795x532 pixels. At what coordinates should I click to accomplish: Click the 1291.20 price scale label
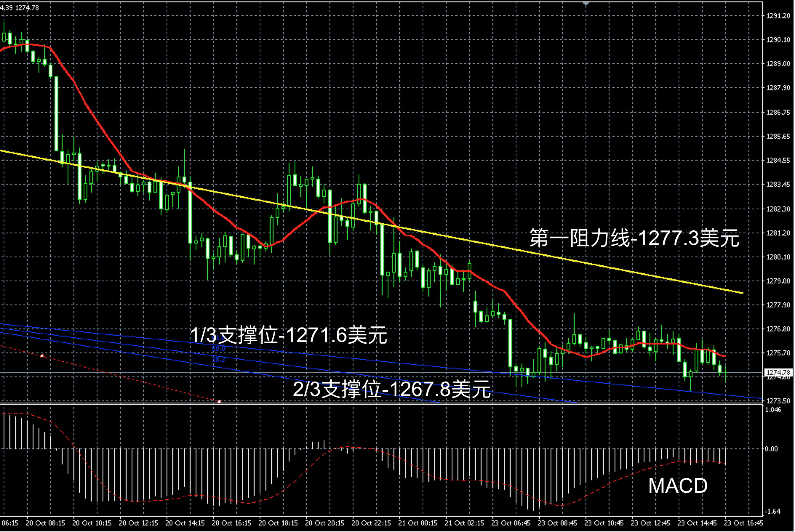click(x=778, y=16)
